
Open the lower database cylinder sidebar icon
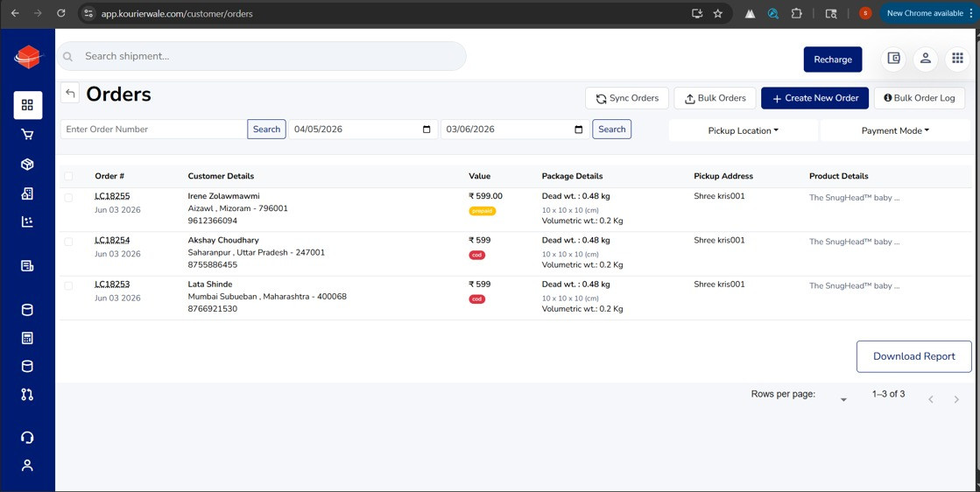click(x=27, y=367)
